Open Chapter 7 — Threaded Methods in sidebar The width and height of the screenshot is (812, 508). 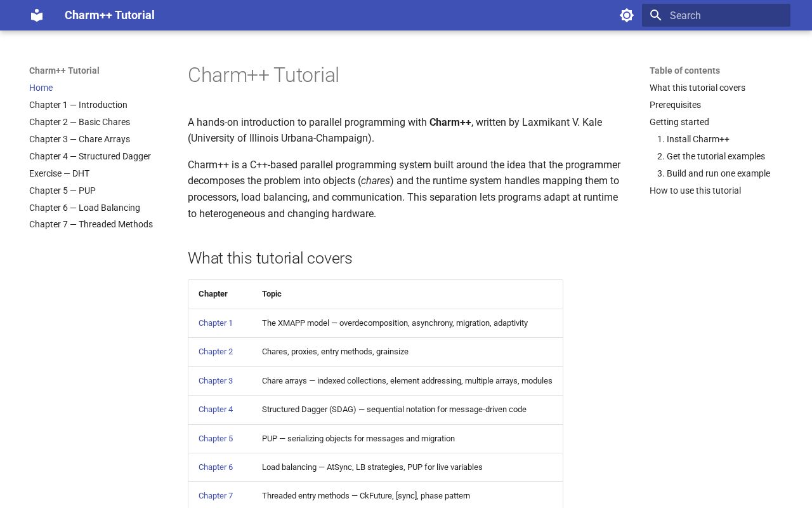tap(91, 224)
